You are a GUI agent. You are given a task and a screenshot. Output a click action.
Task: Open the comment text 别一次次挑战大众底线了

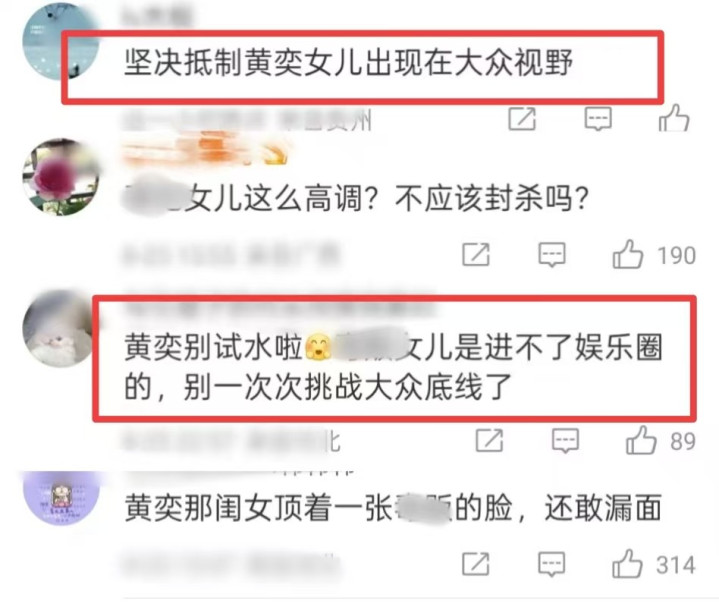pos(347,387)
